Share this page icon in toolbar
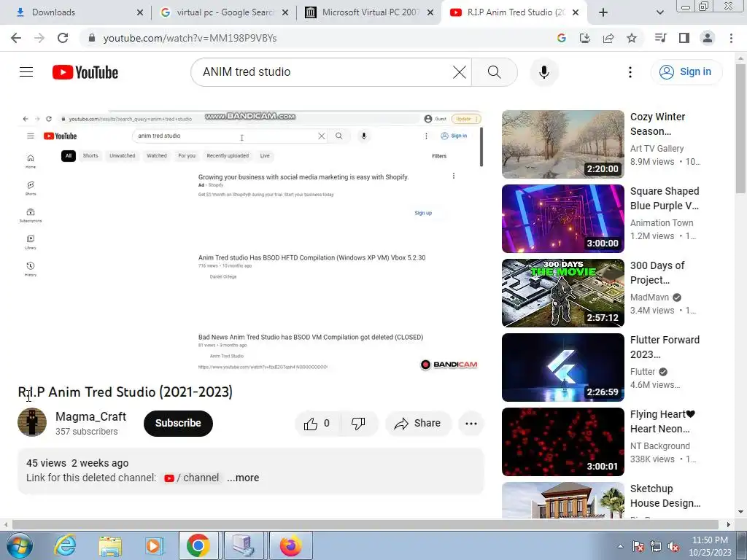 pos(608,38)
